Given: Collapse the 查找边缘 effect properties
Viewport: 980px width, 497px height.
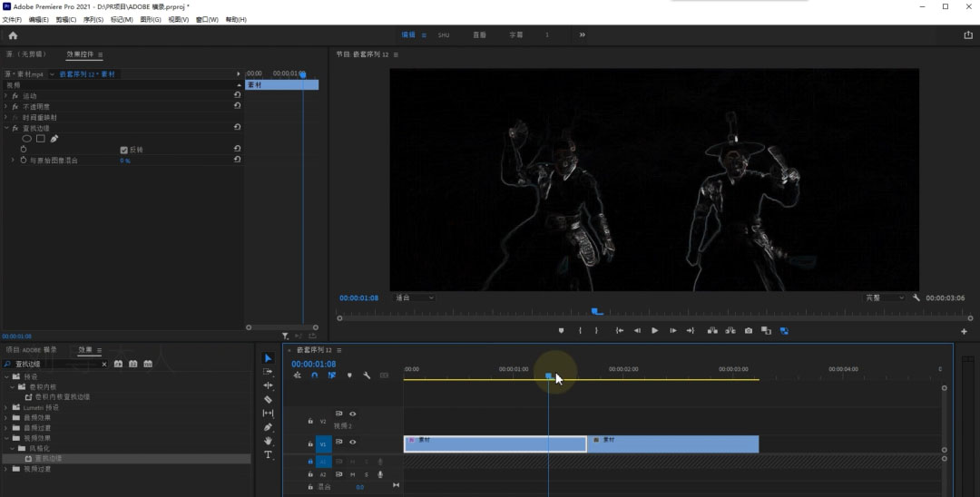Looking at the screenshot, I should (x=5, y=128).
